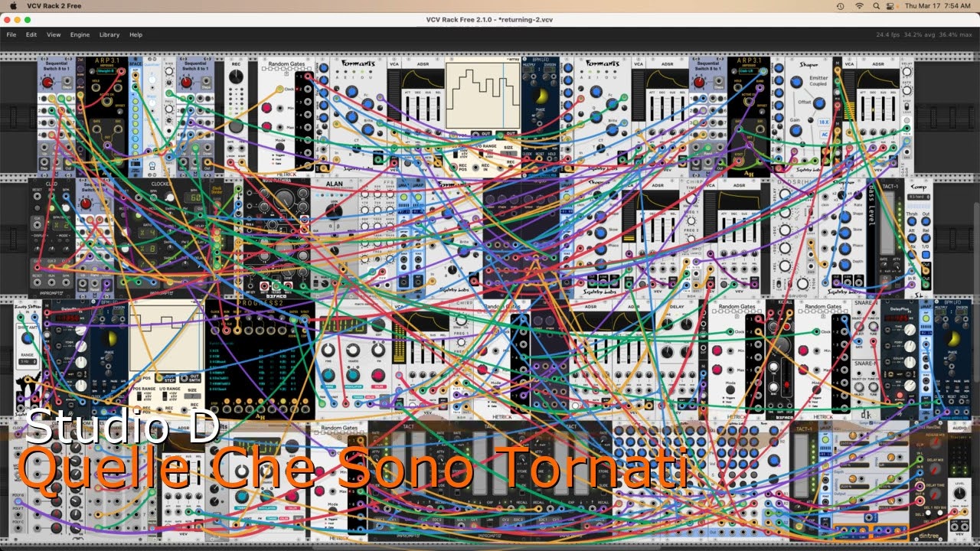980x551 pixels.
Task: Click the 24.4 fps frame rate readout
Action: 888,34
